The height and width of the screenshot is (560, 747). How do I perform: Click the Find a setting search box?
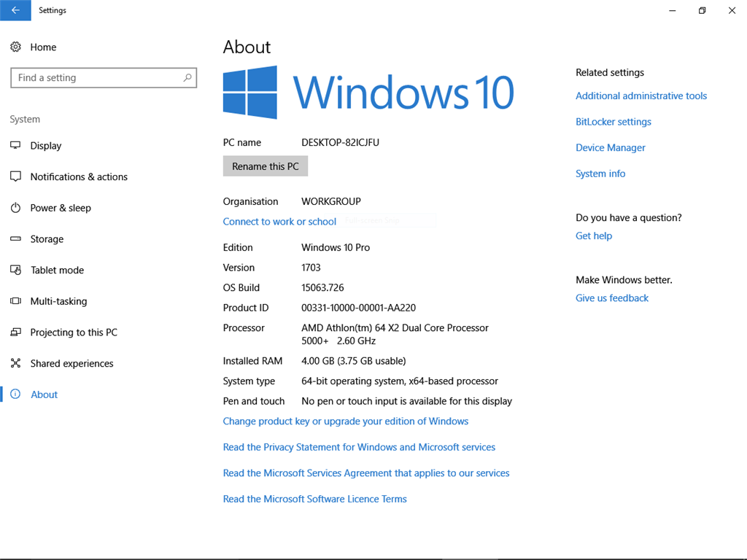coord(104,77)
